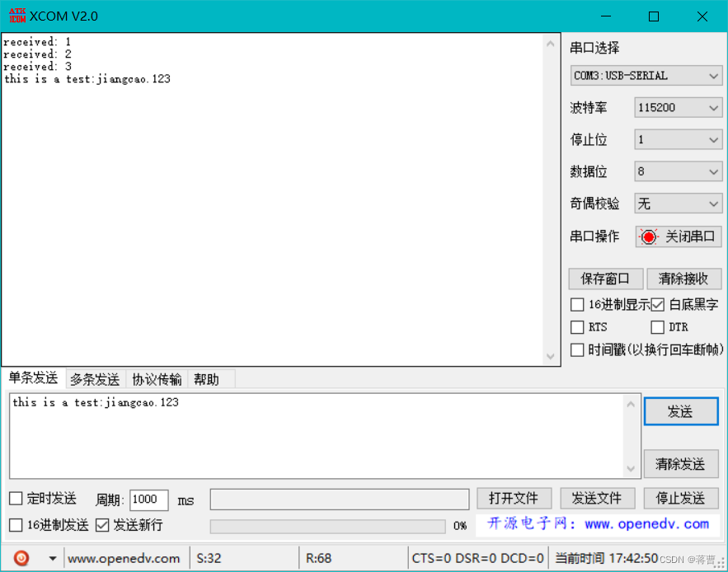The image size is (728, 572).
Task: Disable the 白底黑字 checkbox
Action: (x=657, y=304)
